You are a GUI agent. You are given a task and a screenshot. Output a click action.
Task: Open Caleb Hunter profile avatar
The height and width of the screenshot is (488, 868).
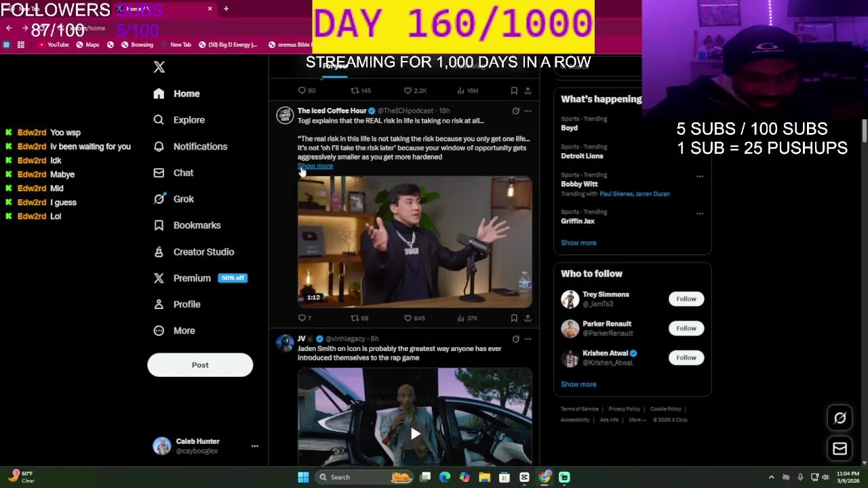pyautogui.click(x=162, y=445)
